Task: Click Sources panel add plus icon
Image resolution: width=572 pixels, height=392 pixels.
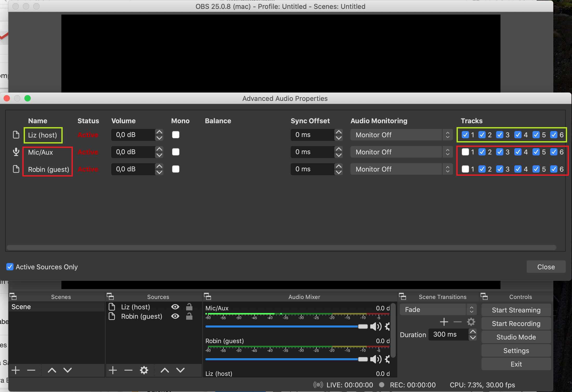Action: click(x=113, y=370)
